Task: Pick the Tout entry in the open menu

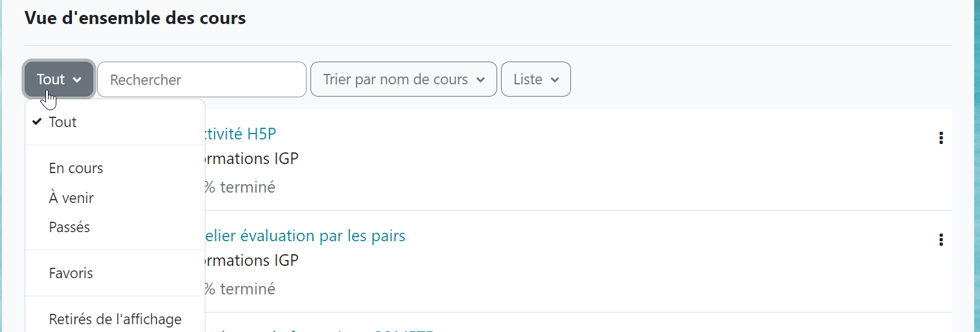Action: tap(63, 122)
